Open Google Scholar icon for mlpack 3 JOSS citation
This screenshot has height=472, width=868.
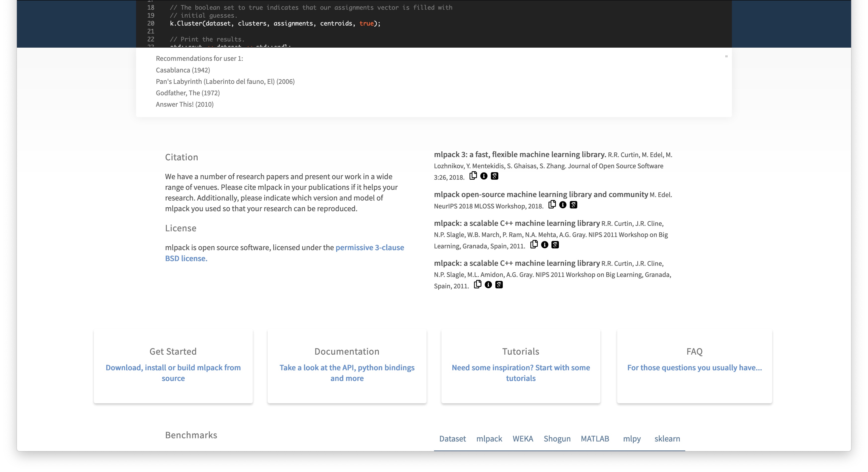click(x=494, y=176)
